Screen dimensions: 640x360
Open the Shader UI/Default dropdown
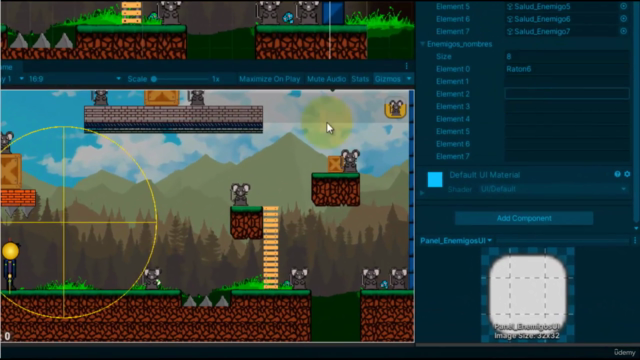[x=553, y=189]
